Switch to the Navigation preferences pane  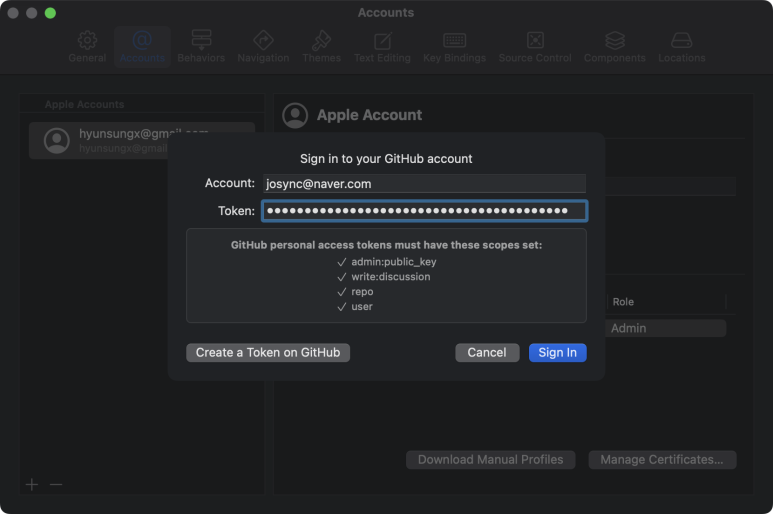(x=263, y=47)
